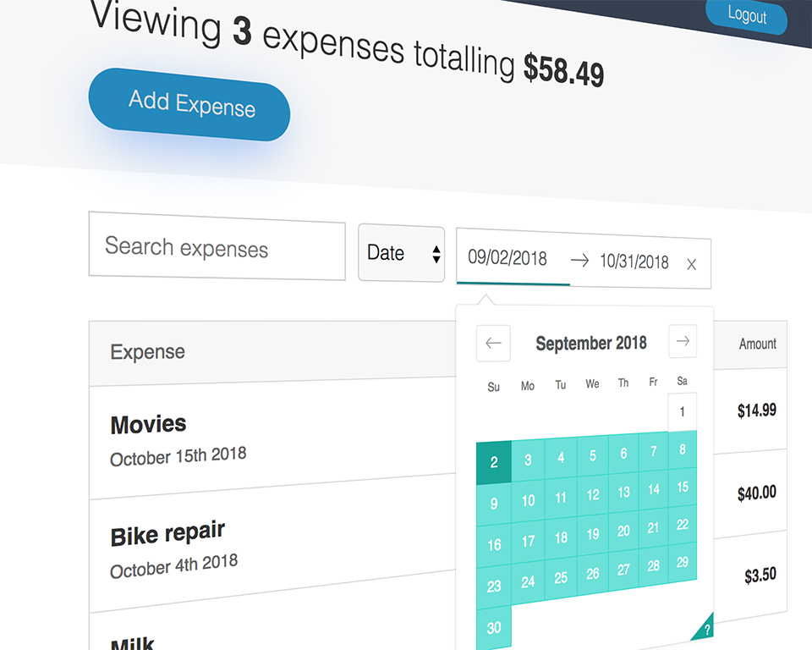Choose September 27 on the calendar
Viewport: 812px width, 650px height.
tap(623, 569)
